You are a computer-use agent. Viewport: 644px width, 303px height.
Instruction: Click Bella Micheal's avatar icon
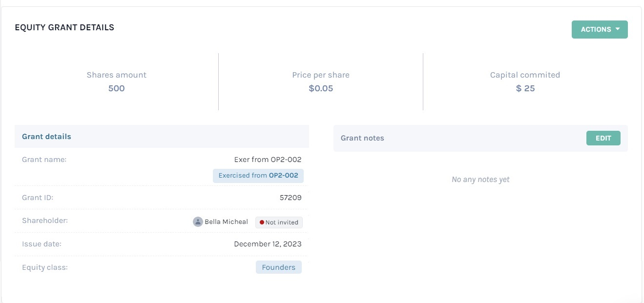pyautogui.click(x=198, y=222)
